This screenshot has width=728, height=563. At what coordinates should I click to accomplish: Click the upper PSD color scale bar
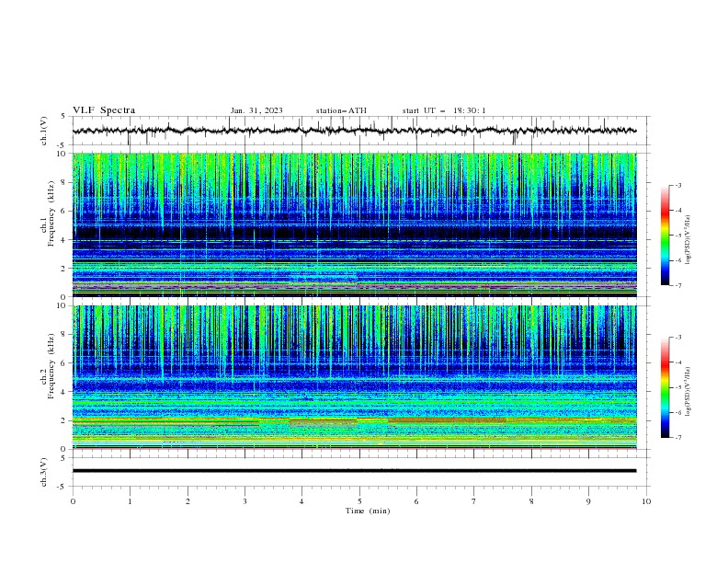[x=665, y=236]
